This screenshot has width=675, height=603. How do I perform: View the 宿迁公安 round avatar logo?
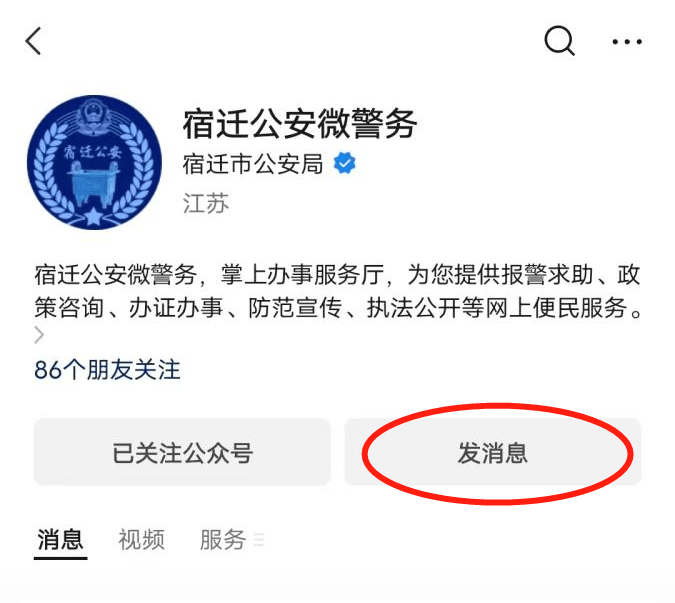pos(94,162)
